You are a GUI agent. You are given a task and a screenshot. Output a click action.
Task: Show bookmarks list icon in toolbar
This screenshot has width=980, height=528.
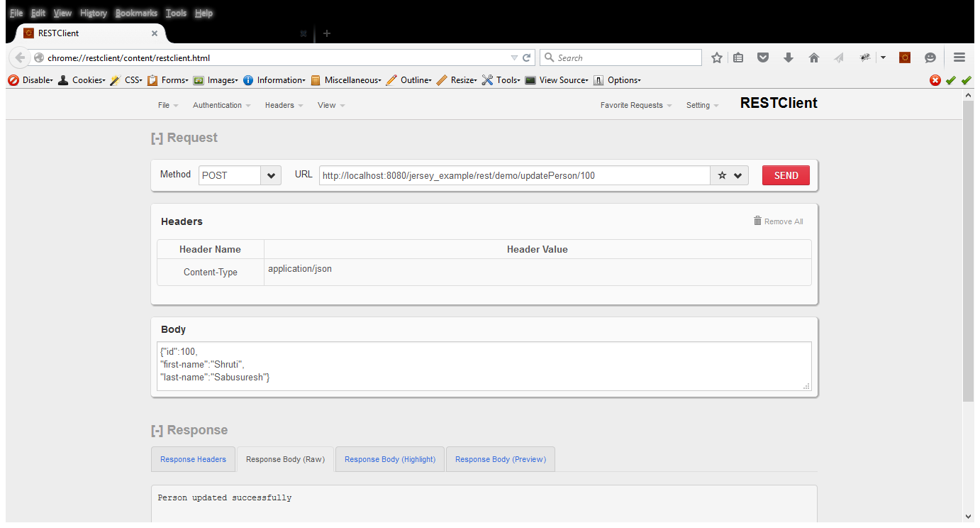coord(738,58)
